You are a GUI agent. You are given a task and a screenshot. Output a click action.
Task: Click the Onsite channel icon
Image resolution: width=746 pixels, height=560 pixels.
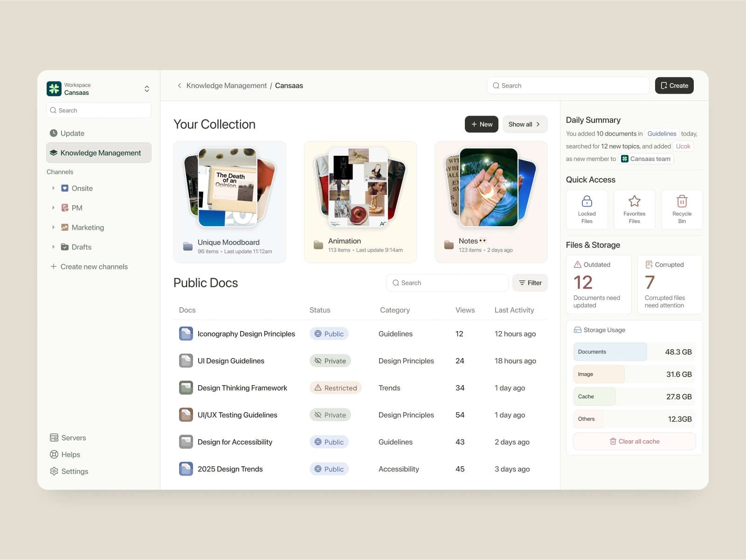point(65,188)
